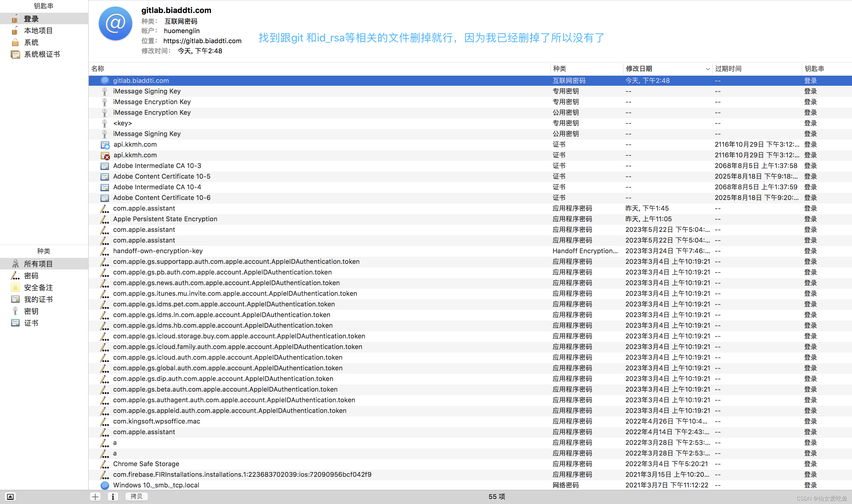Select the gitlab.biaddti.com row
852x504 pixels.
point(470,81)
